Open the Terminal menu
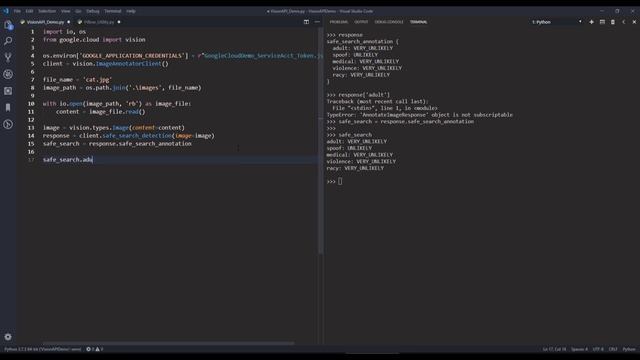Screen dimensions: 640x360 coord(113,11)
